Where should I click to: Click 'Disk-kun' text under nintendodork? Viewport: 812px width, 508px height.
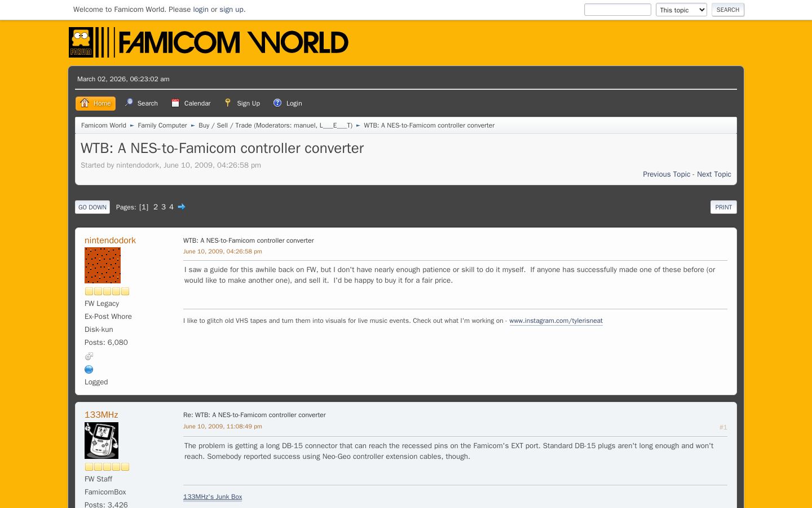tap(99, 330)
